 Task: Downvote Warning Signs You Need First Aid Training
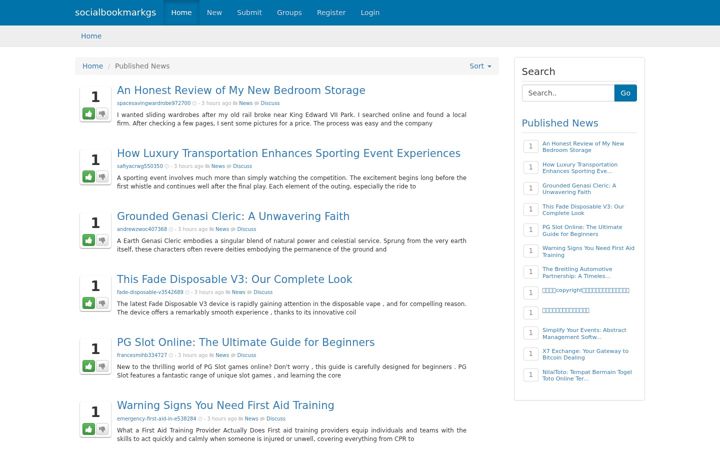(102, 429)
